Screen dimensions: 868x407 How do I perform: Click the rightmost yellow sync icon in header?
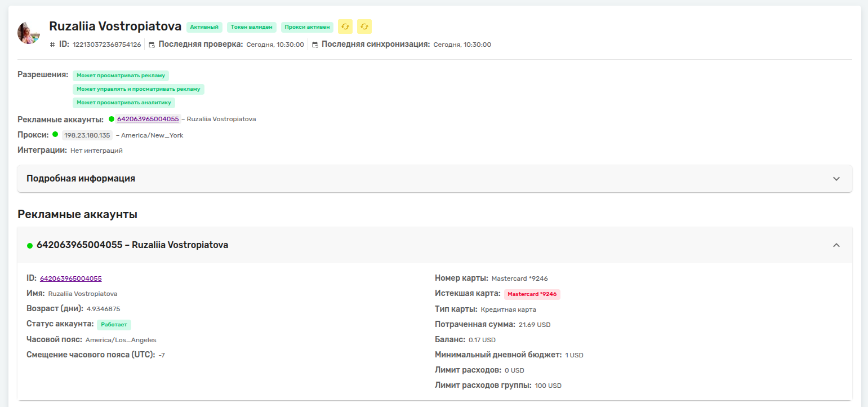364,26
